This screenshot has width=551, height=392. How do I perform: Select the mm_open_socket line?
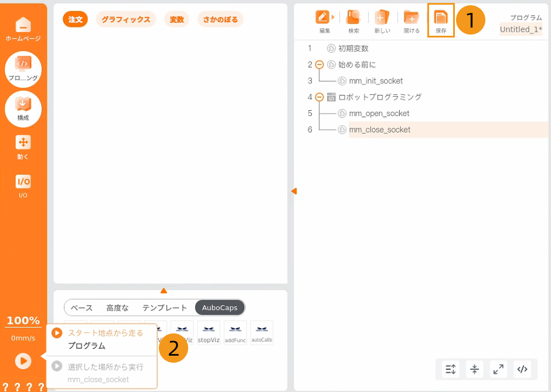(x=379, y=114)
